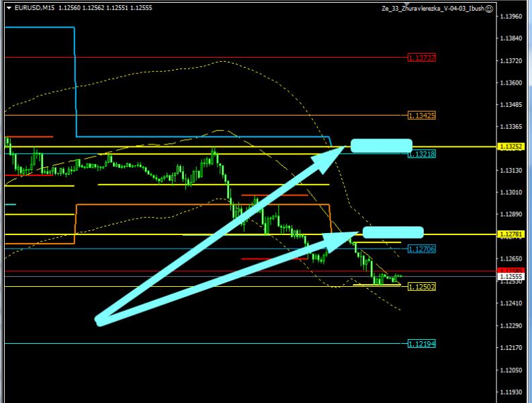The width and height of the screenshot is (532, 403).
Task: Select the lower cyan rounded rectangle
Action: tap(393, 232)
